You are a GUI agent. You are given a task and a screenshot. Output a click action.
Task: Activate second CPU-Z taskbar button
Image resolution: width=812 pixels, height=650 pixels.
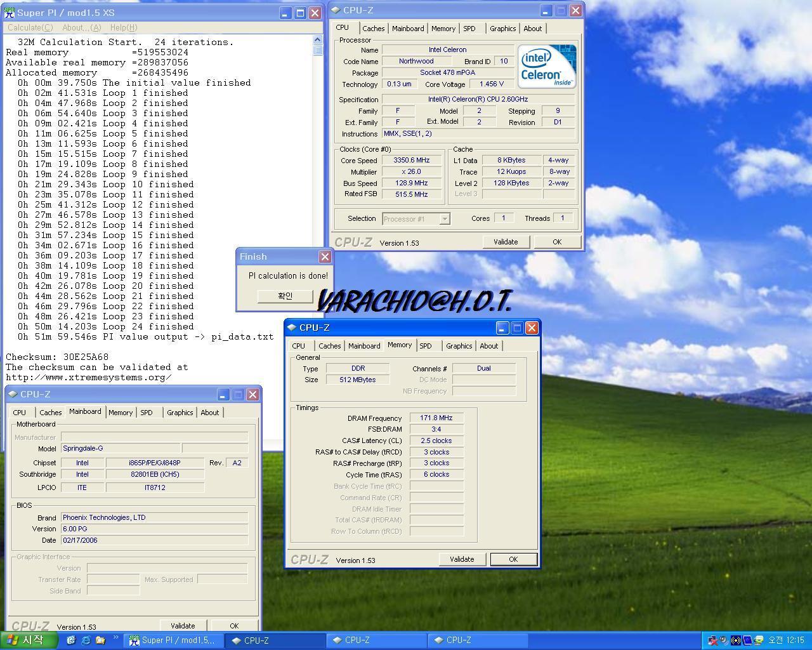point(375,640)
